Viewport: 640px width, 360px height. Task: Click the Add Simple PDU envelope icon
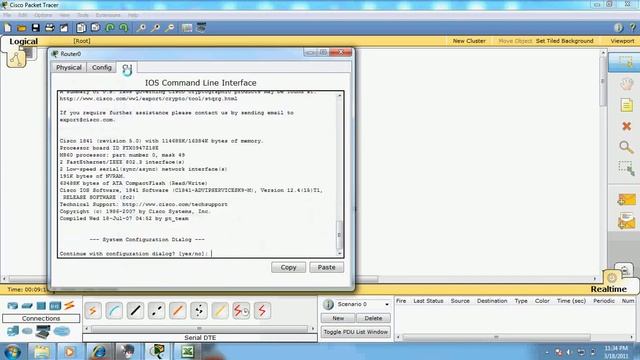(x=627, y=200)
